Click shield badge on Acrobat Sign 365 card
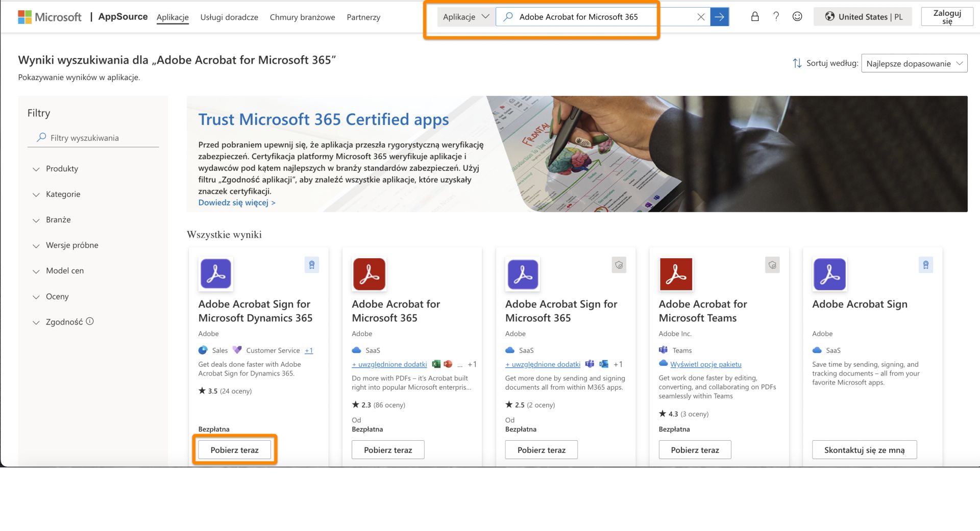The height and width of the screenshot is (531, 980). (619, 265)
